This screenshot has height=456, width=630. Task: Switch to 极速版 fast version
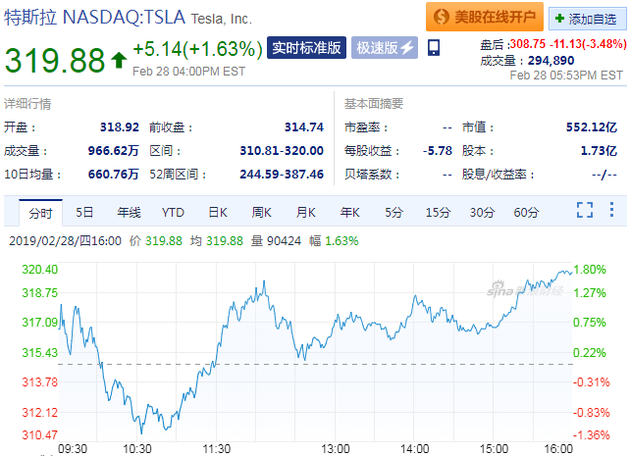click(x=385, y=48)
